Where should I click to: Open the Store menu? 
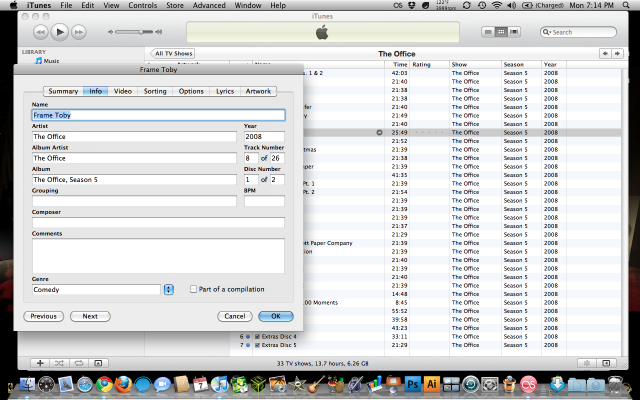[175, 5]
